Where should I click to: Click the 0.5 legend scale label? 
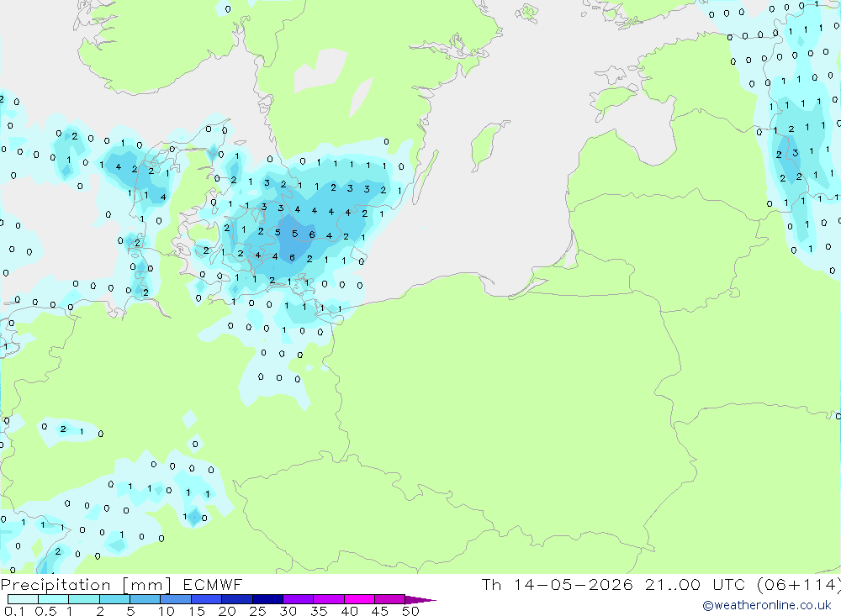tap(45, 611)
